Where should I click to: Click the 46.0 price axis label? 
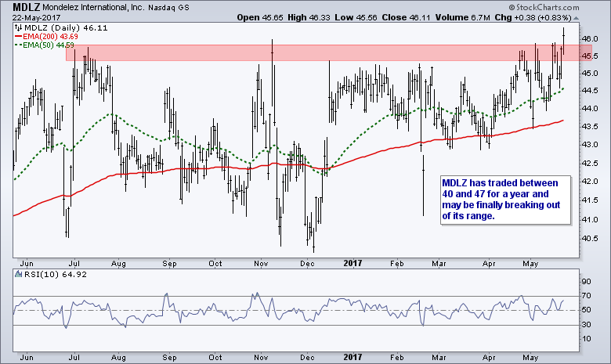click(x=590, y=38)
